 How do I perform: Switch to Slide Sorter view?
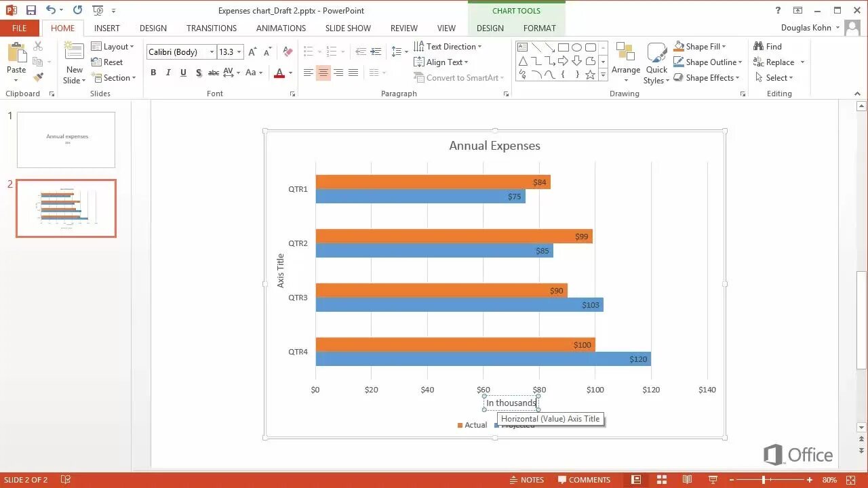(662, 480)
